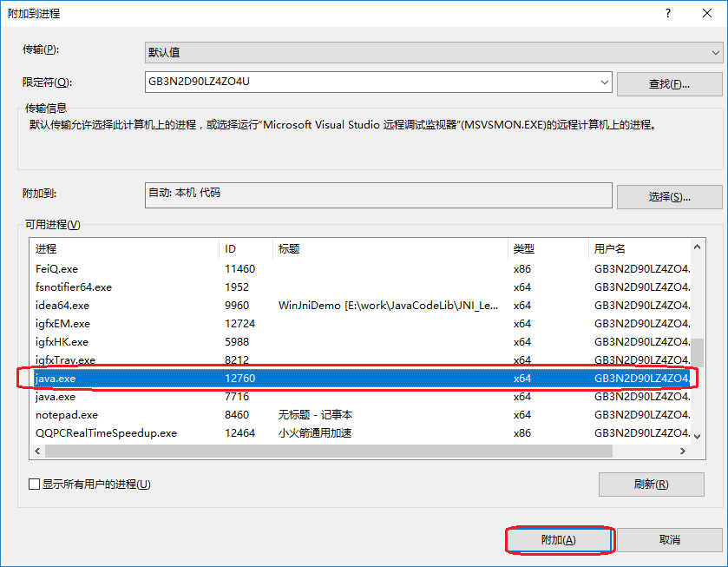Click the ID cell 1952
Image resolution: width=728 pixels, height=567 pixels.
(x=237, y=287)
